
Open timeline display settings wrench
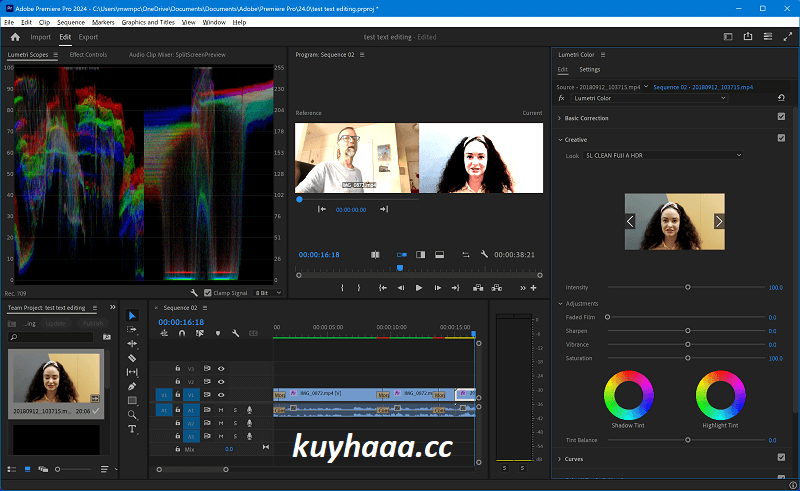point(235,333)
